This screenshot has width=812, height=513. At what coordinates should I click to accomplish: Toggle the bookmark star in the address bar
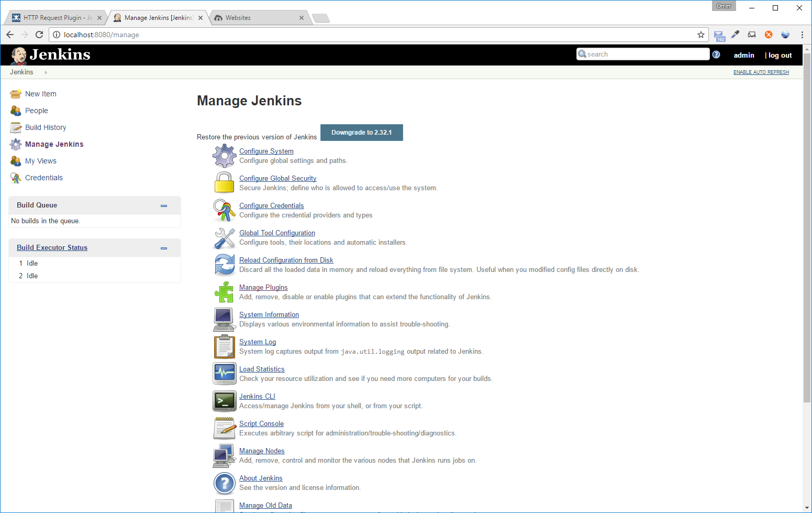(x=701, y=35)
